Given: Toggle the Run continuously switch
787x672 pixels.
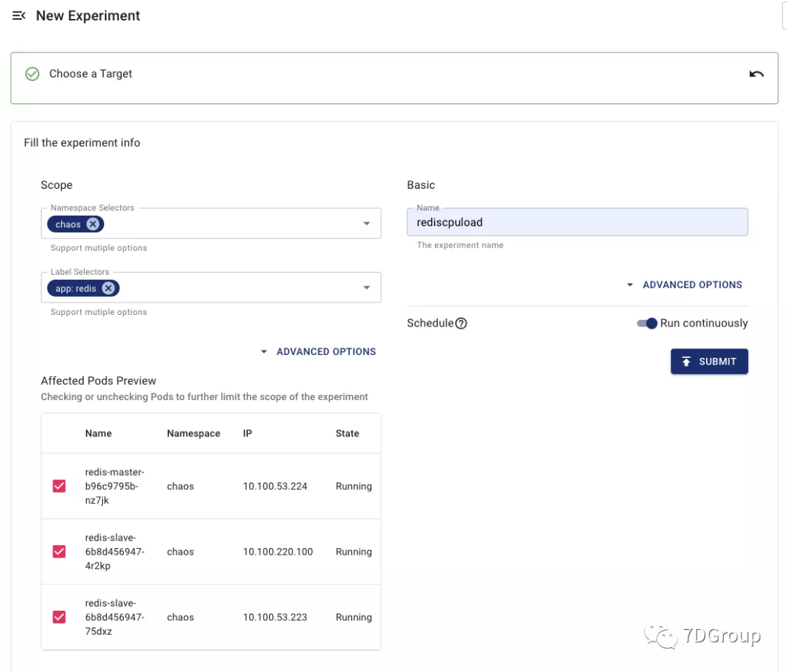Looking at the screenshot, I should (x=647, y=323).
